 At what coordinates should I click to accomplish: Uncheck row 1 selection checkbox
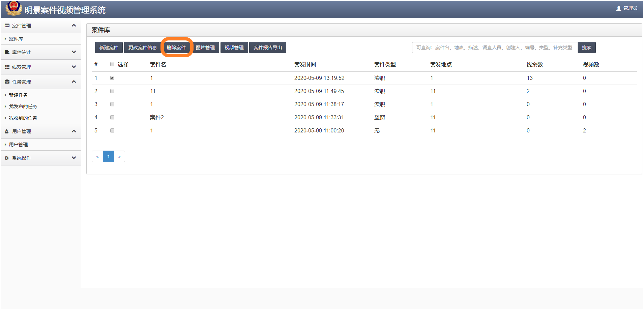[112, 77]
